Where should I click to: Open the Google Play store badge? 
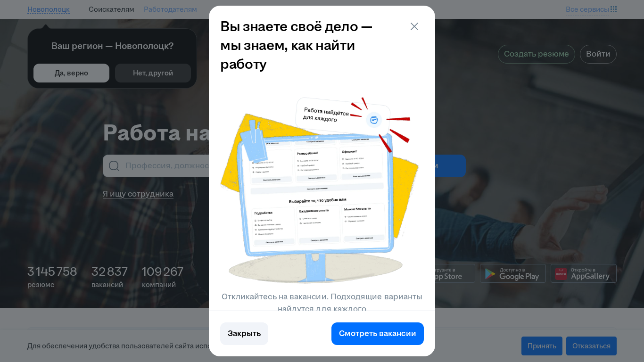[x=513, y=273]
